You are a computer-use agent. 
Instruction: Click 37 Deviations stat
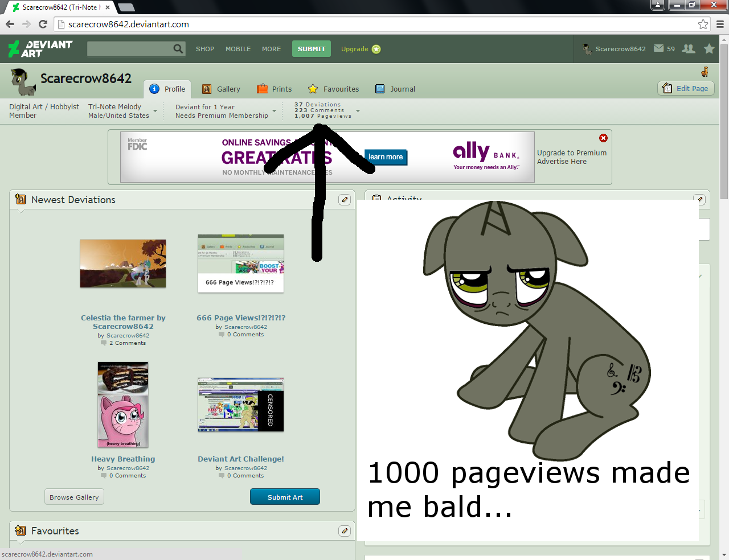pyautogui.click(x=318, y=105)
